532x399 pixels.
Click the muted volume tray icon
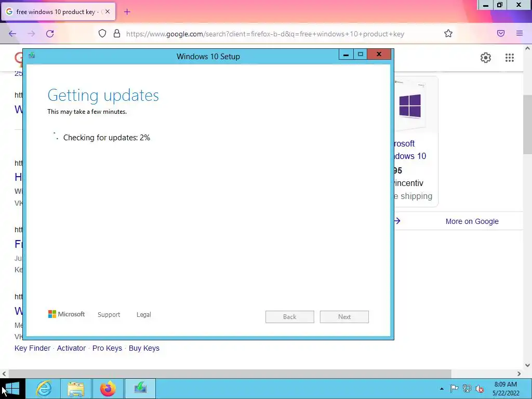tap(480, 389)
